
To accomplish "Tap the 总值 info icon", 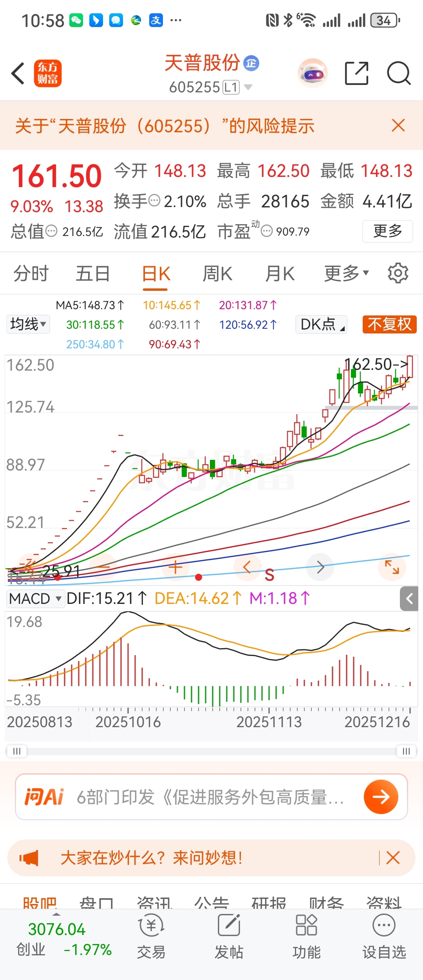I will [x=51, y=231].
